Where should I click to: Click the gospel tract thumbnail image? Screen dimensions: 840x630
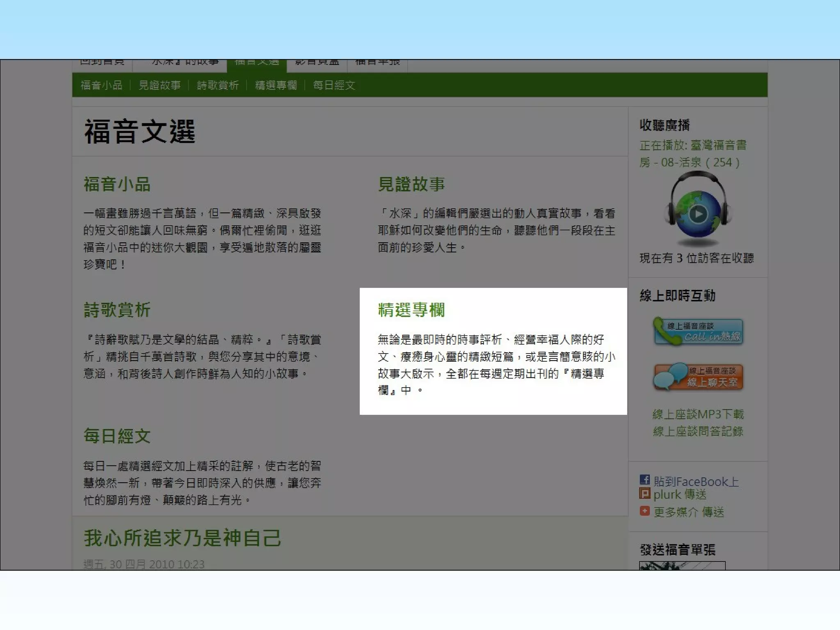pos(682,566)
